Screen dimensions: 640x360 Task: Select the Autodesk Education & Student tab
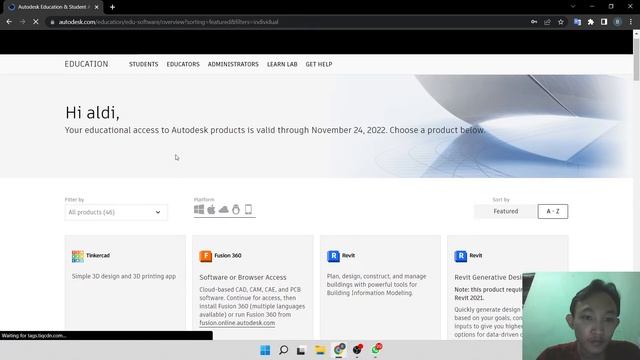52,7
